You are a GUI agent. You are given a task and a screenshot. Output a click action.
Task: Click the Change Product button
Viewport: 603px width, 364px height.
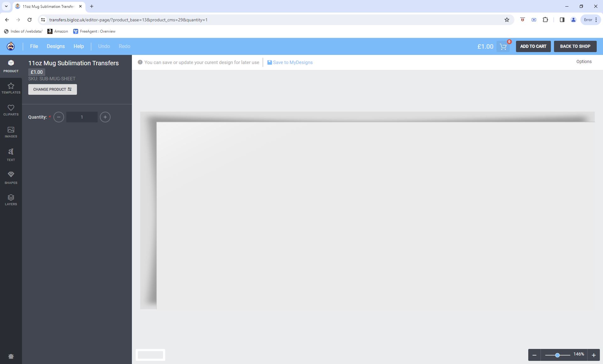[52, 89]
